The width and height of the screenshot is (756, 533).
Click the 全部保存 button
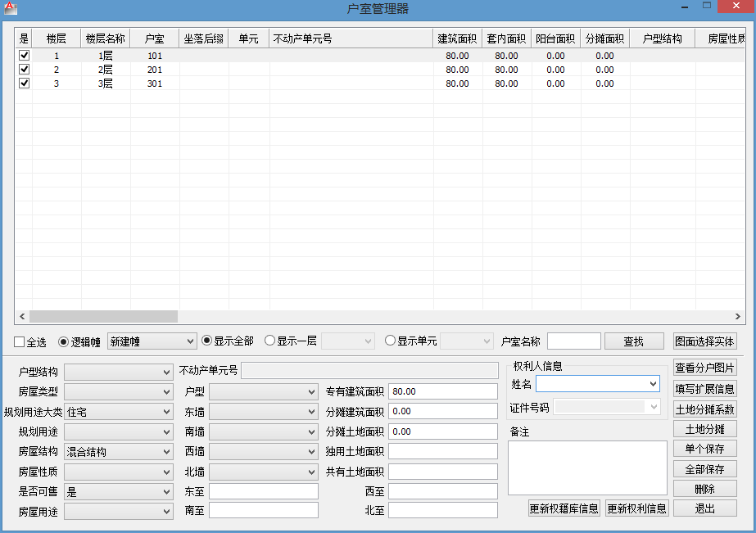coord(705,469)
